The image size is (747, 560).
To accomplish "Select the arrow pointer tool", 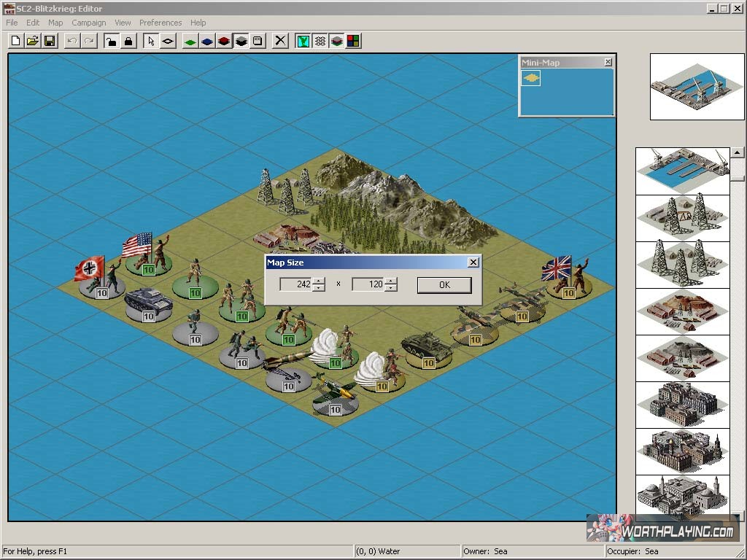I will point(151,41).
